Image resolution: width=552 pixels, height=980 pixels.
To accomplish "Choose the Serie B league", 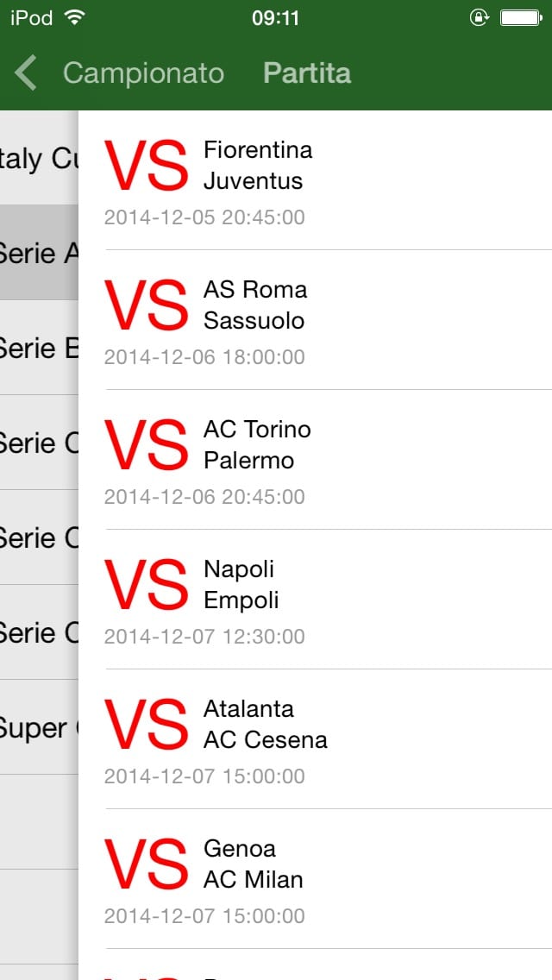I will click(x=39, y=348).
